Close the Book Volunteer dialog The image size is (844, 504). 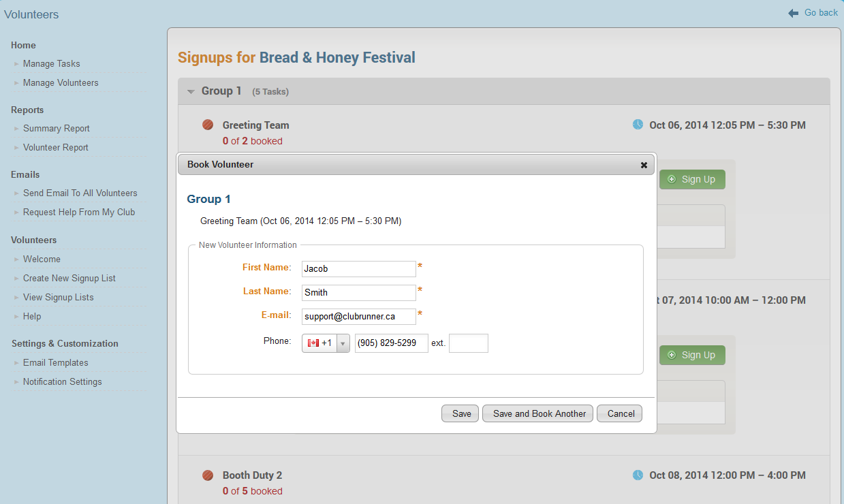click(x=644, y=165)
